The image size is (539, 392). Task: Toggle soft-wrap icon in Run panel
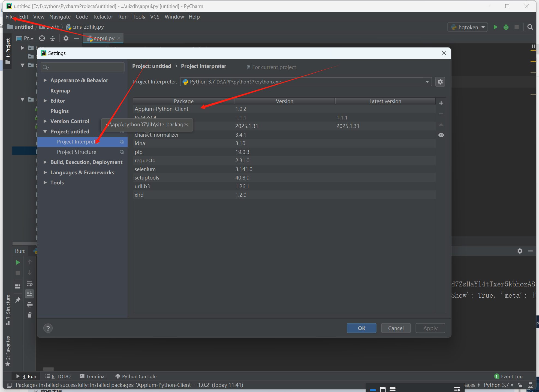click(30, 283)
